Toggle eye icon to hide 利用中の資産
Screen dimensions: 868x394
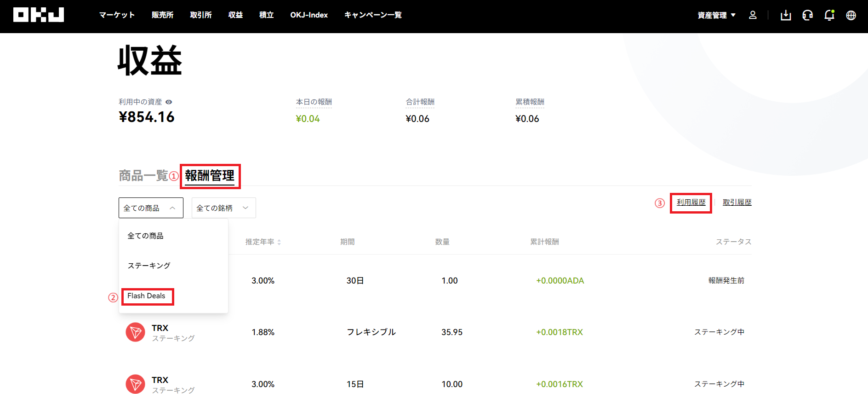point(169,102)
